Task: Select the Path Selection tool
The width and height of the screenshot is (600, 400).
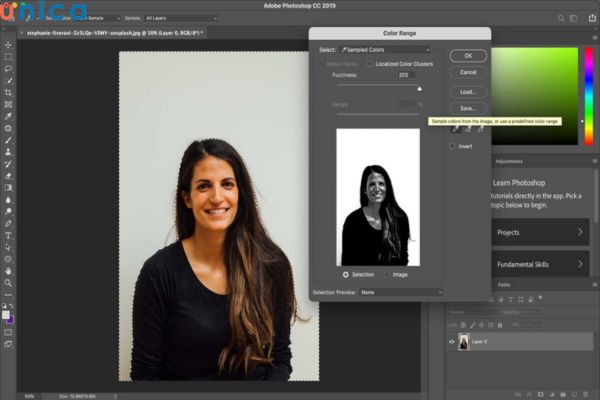Action: [x=8, y=247]
